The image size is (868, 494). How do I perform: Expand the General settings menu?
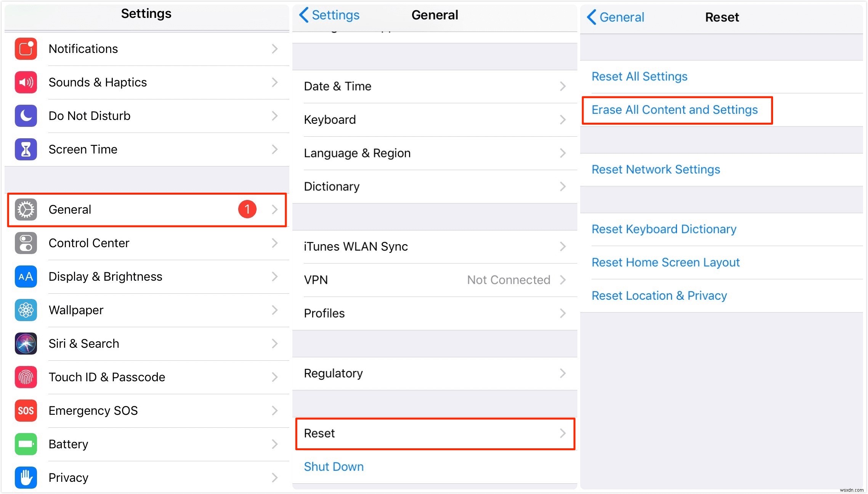point(147,210)
